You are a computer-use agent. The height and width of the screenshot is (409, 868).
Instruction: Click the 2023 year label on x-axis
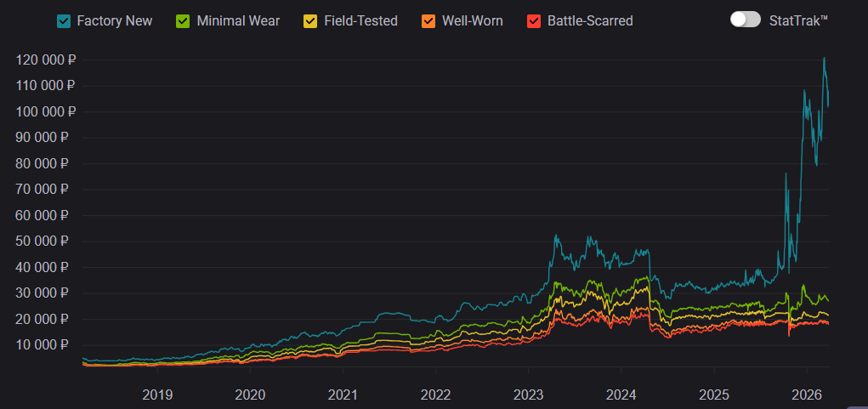[x=528, y=395]
